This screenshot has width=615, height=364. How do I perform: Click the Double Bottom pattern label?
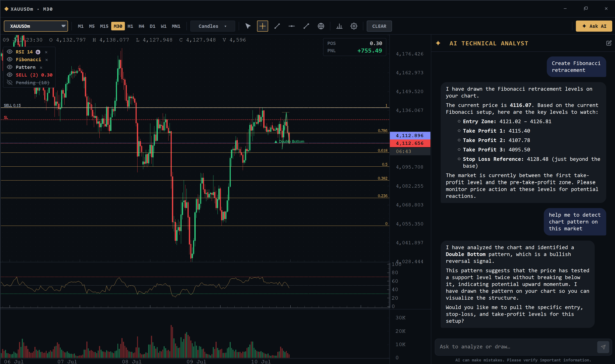(x=291, y=142)
